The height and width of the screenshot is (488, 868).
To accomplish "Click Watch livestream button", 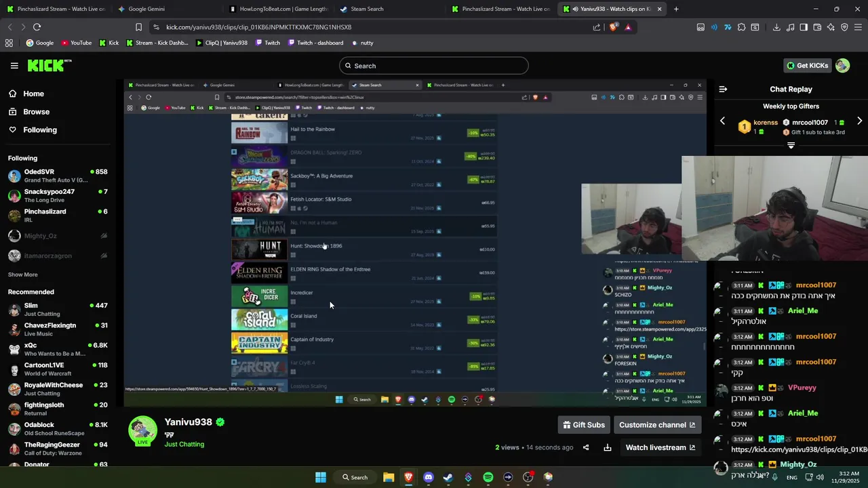I will coord(660,447).
